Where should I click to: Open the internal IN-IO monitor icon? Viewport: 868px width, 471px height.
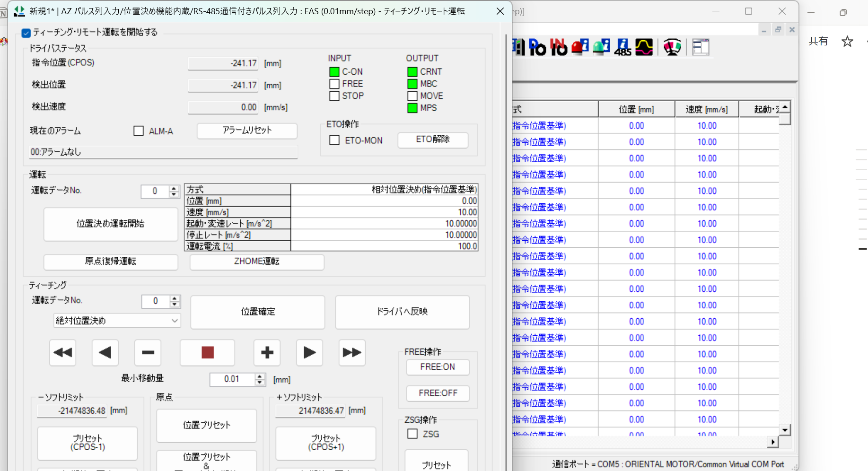pyautogui.click(x=559, y=47)
